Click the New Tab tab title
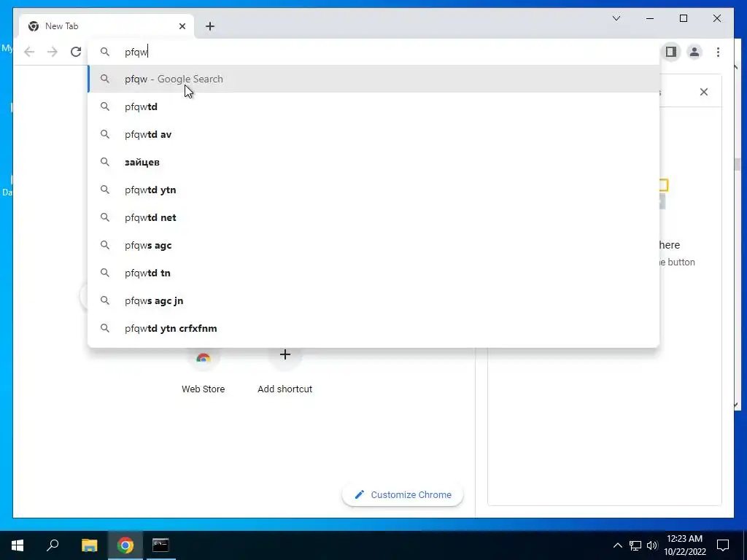 click(x=61, y=26)
